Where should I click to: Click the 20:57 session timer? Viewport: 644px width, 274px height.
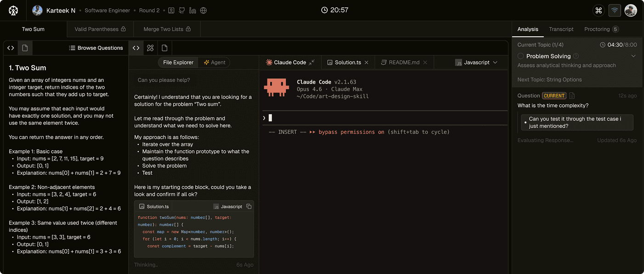pos(335,10)
